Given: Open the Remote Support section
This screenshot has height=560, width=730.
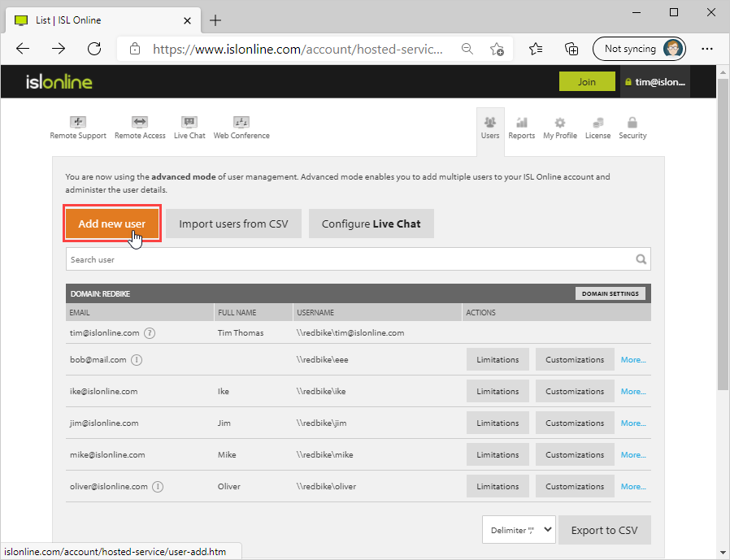Looking at the screenshot, I should pyautogui.click(x=78, y=128).
